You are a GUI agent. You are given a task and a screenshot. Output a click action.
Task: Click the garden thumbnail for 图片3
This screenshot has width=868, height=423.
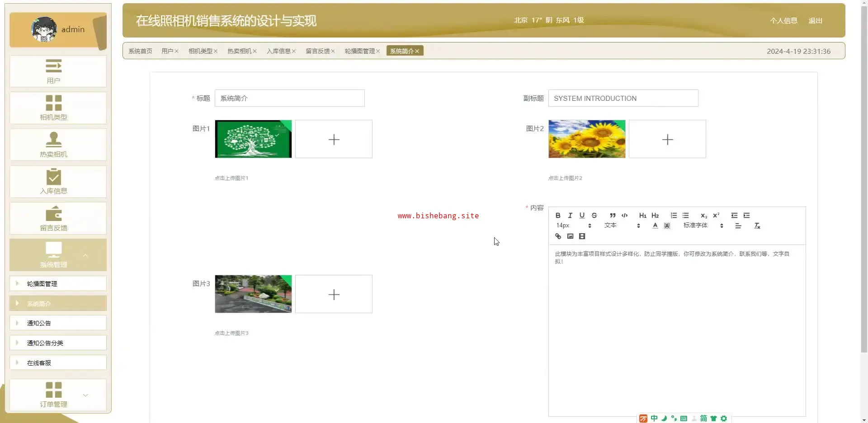coord(253,294)
